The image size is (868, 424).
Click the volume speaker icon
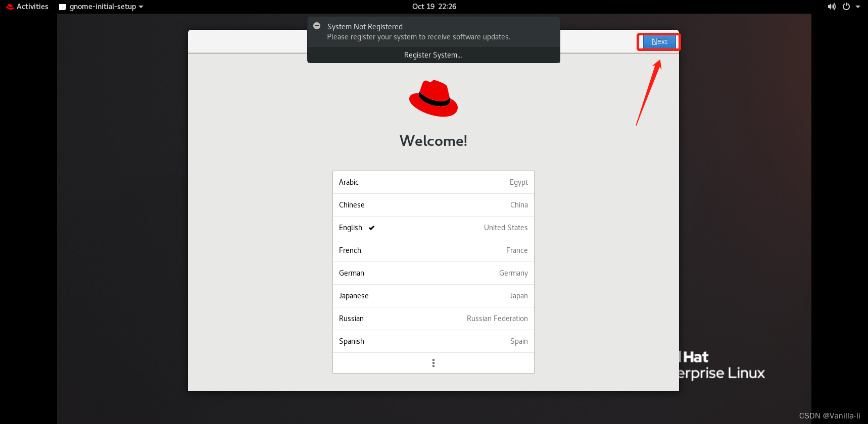click(831, 7)
